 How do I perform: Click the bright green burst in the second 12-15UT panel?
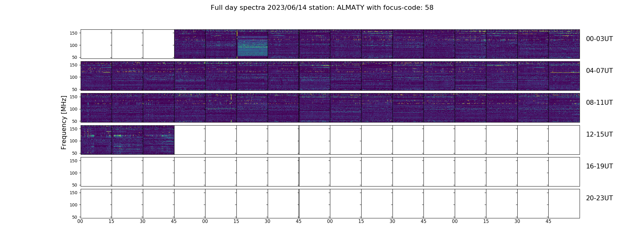118,136
